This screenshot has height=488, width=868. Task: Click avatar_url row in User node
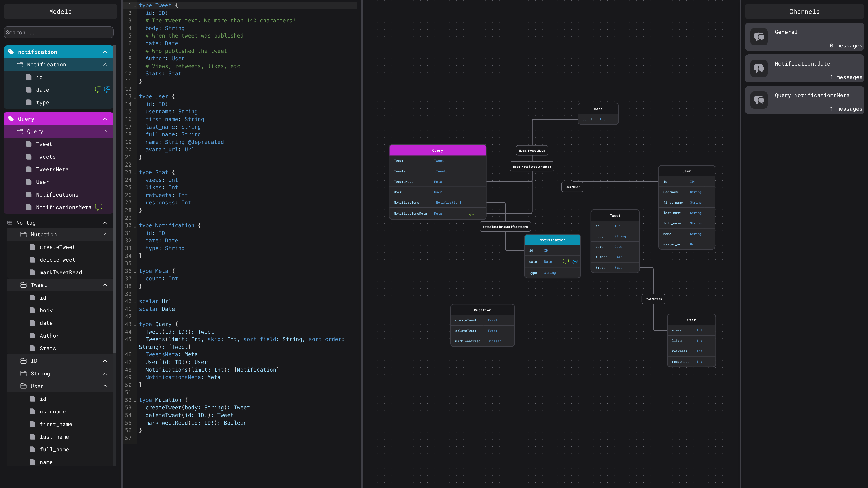pos(686,244)
